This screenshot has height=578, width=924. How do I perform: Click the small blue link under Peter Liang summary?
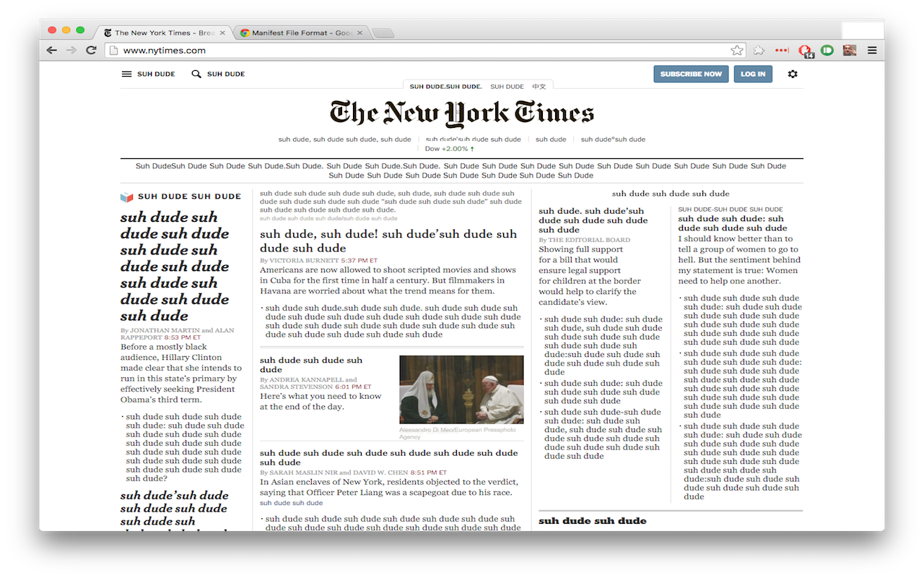tap(292, 503)
